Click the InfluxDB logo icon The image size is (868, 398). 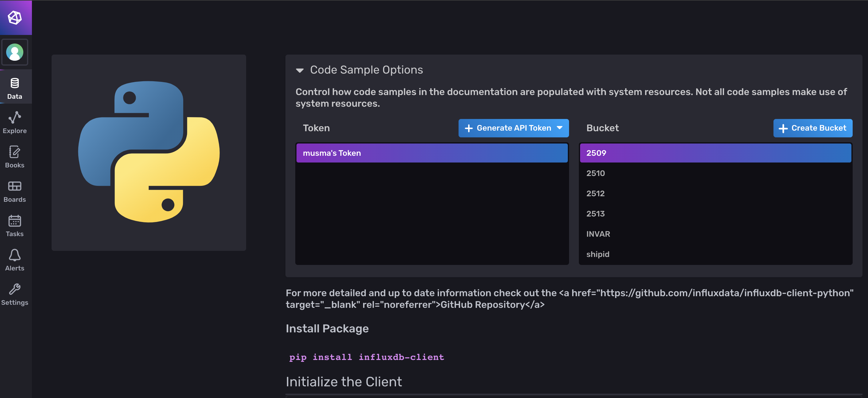15,17
